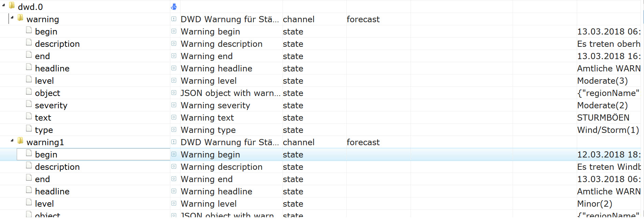Collapse the warning folder node

click(x=12, y=17)
